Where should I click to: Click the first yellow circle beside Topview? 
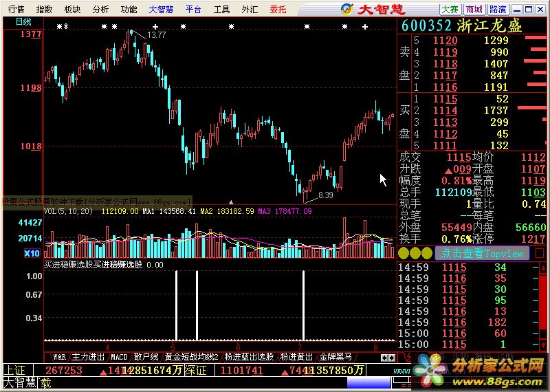point(404,253)
